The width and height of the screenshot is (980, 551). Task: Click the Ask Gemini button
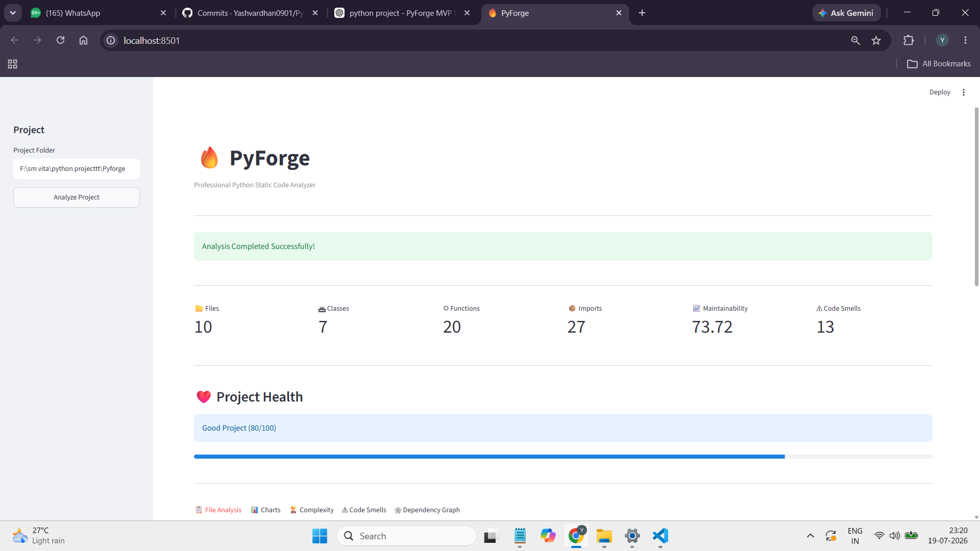(846, 13)
